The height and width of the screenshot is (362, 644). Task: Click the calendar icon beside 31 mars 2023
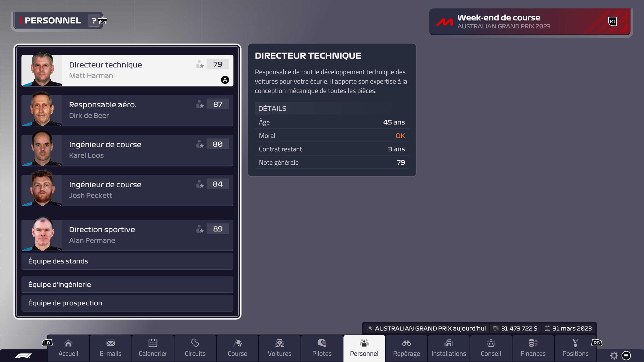547,328
